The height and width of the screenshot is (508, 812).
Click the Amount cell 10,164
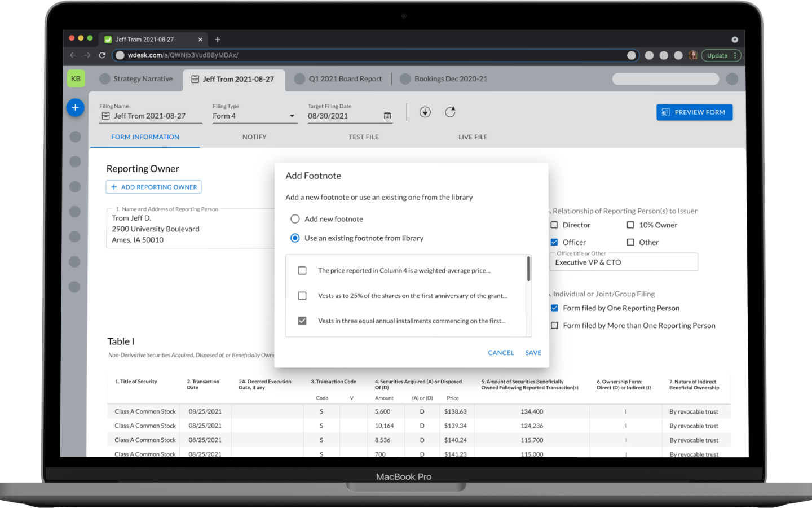pos(385,426)
